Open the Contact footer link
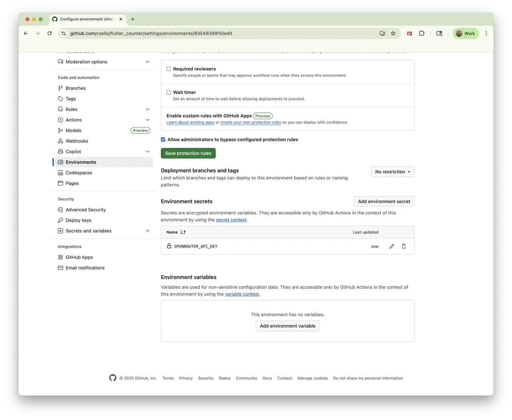 coord(285,378)
